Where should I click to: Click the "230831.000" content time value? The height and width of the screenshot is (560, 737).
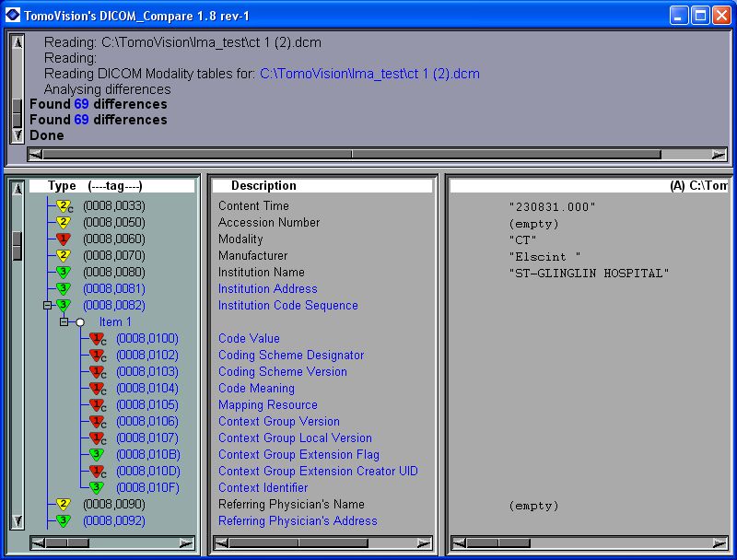[x=552, y=207]
